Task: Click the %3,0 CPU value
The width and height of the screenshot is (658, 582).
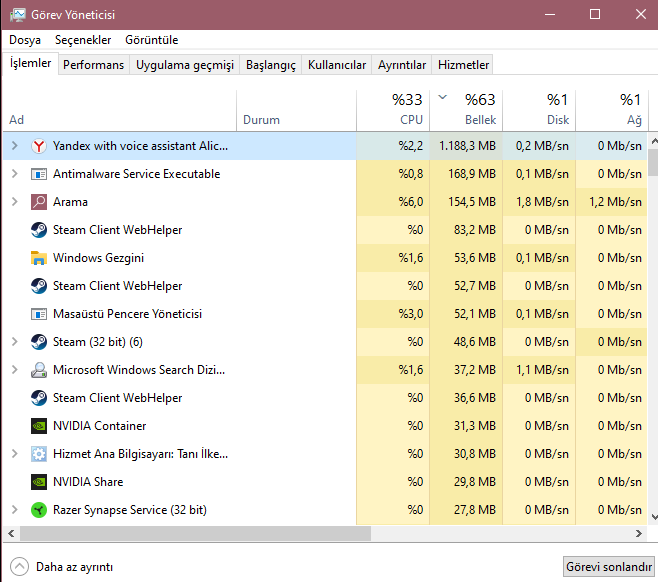Action: point(411,314)
